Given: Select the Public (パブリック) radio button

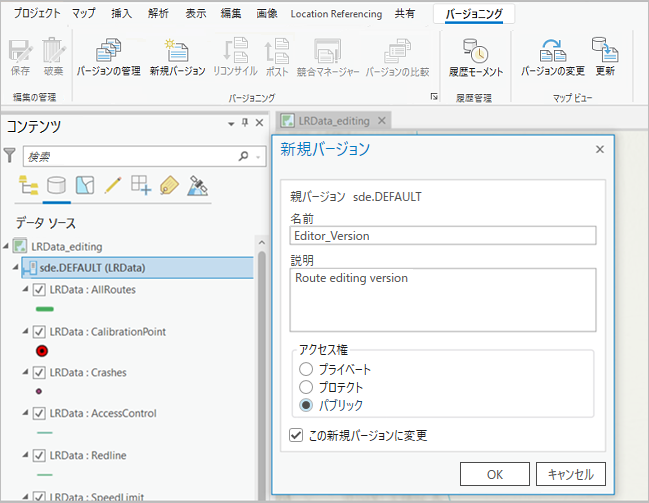Looking at the screenshot, I should (306, 405).
